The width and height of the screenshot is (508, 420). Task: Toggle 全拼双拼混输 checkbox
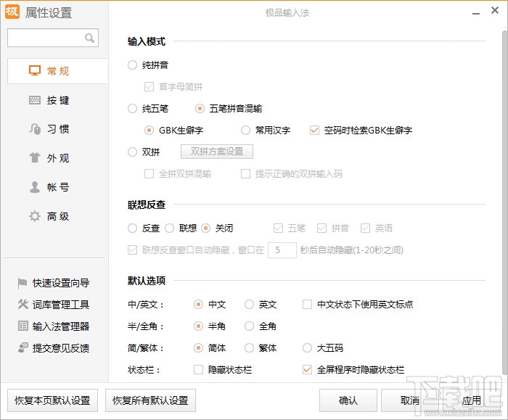pos(149,174)
